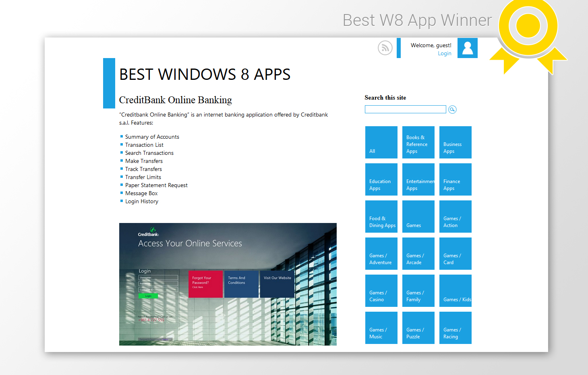This screenshot has width=588, height=375.
Task: Open the Games / Action tile
Action: click(x=455, y=217)
